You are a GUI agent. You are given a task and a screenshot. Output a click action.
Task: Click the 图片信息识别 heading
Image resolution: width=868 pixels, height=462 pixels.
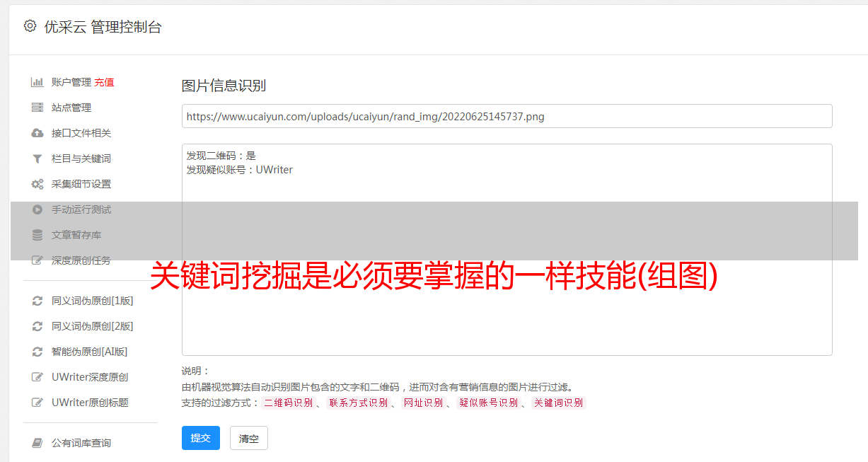pyautogui.click(x=224, y=86)
